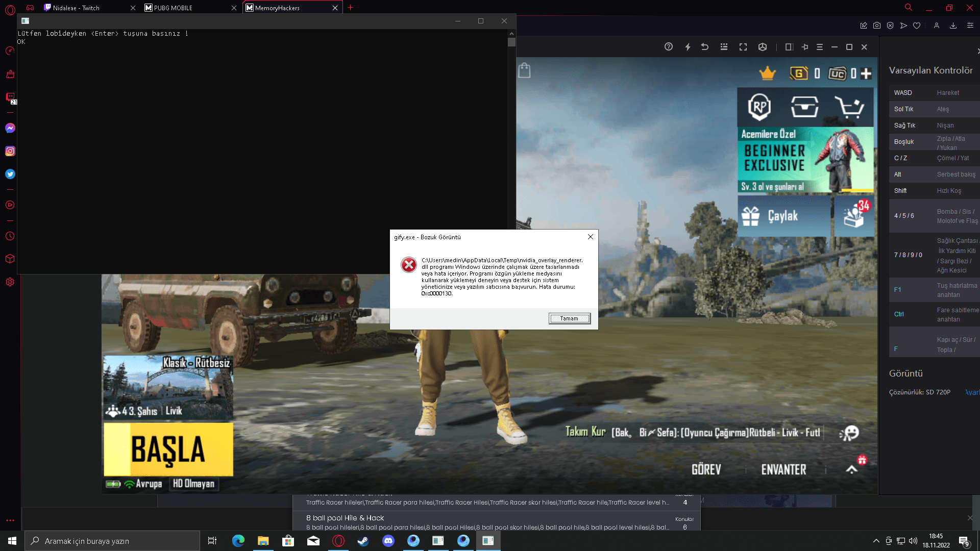Open Windows notification center

coord(964,541)
